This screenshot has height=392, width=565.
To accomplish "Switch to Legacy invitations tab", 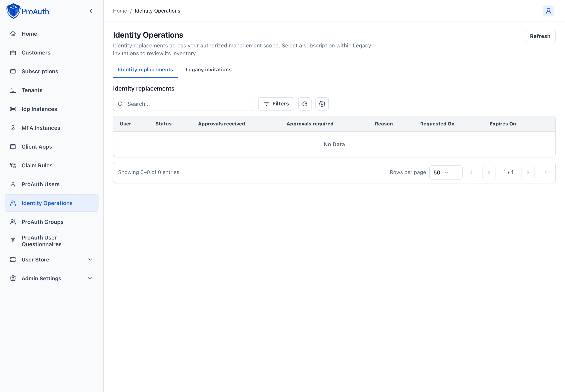I will pos(209,70).
